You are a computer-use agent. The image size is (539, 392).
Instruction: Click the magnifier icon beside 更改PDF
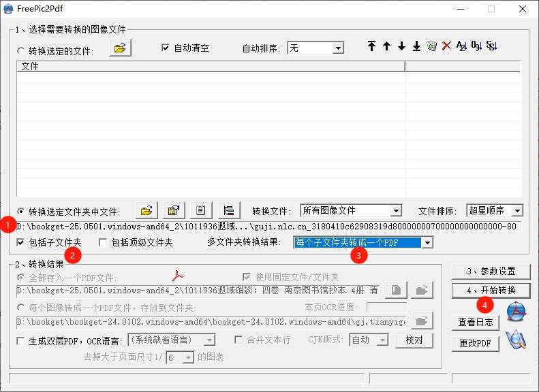pos(516,340)
